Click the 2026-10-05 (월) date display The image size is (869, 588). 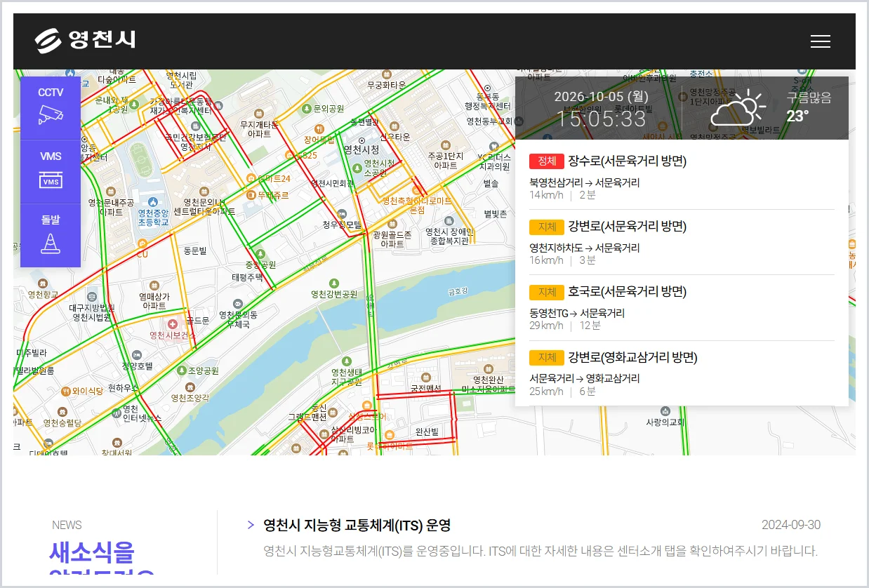pyautogui.click(x=602, y=97)
